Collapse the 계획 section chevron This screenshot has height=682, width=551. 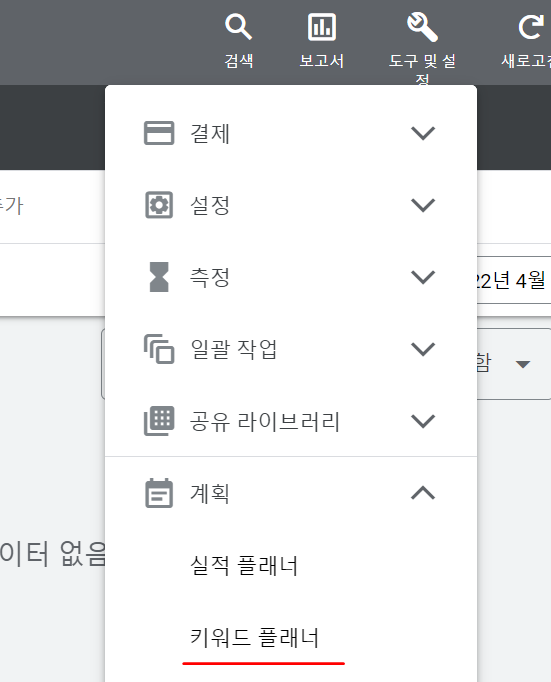423,493
